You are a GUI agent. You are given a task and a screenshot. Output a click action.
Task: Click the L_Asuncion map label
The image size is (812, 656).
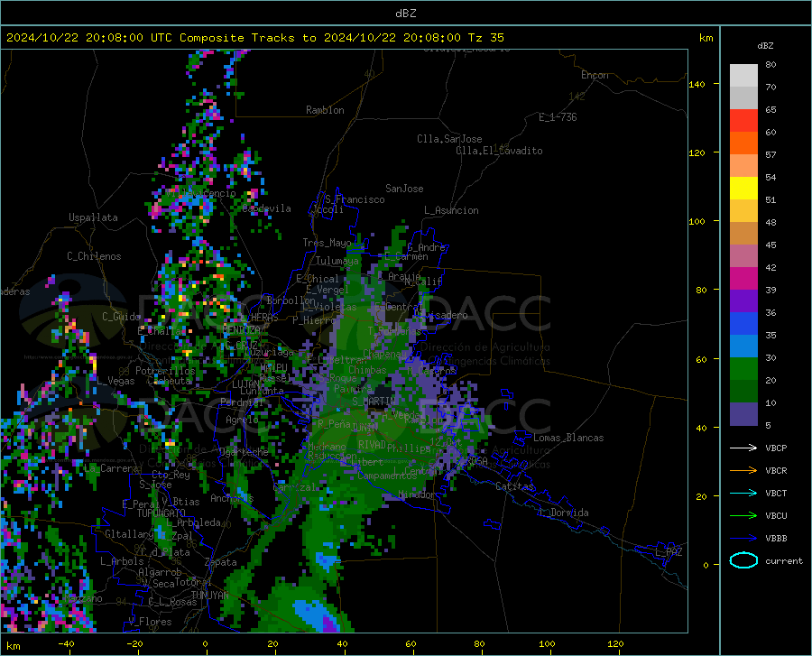[451, 210]
